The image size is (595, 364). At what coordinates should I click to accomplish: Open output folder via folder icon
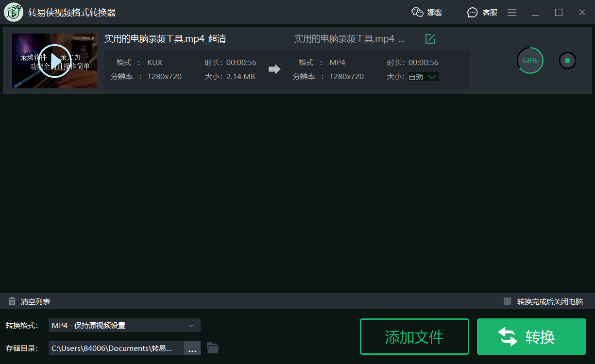(x=212, y=348)
